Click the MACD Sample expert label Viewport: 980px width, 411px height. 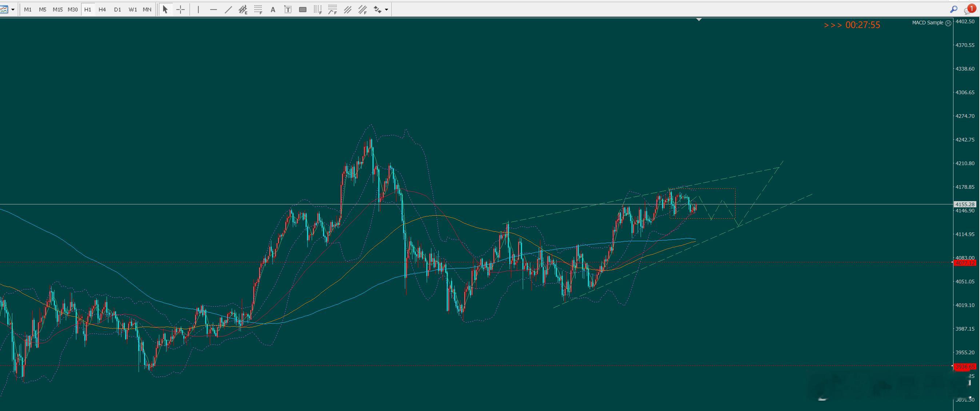(928, 23)
